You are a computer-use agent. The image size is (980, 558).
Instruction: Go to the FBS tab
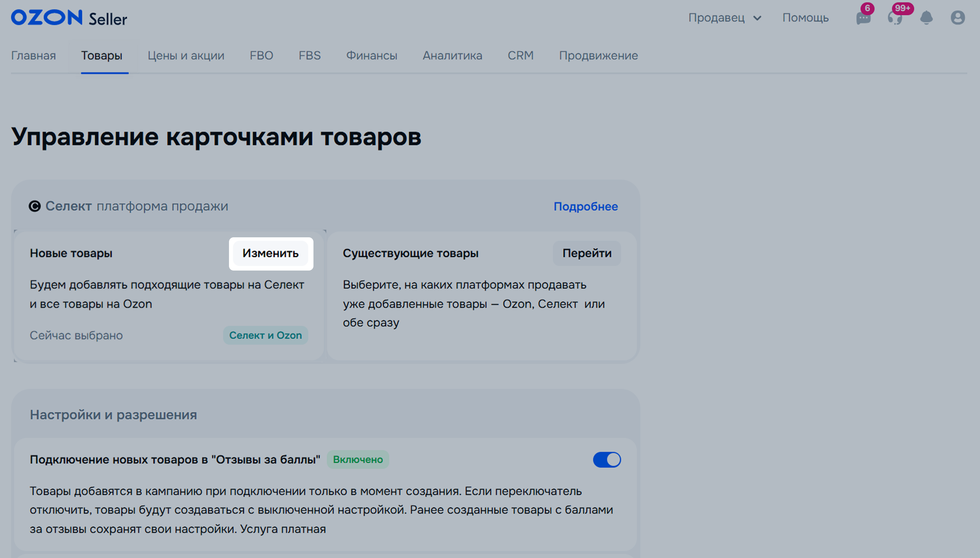tap(309, 56)
